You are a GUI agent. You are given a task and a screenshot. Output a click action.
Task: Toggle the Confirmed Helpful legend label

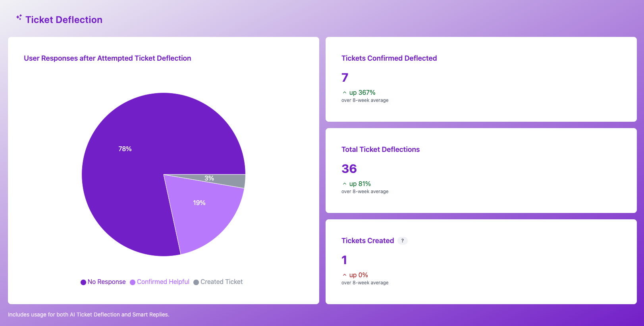coord(163,282)
